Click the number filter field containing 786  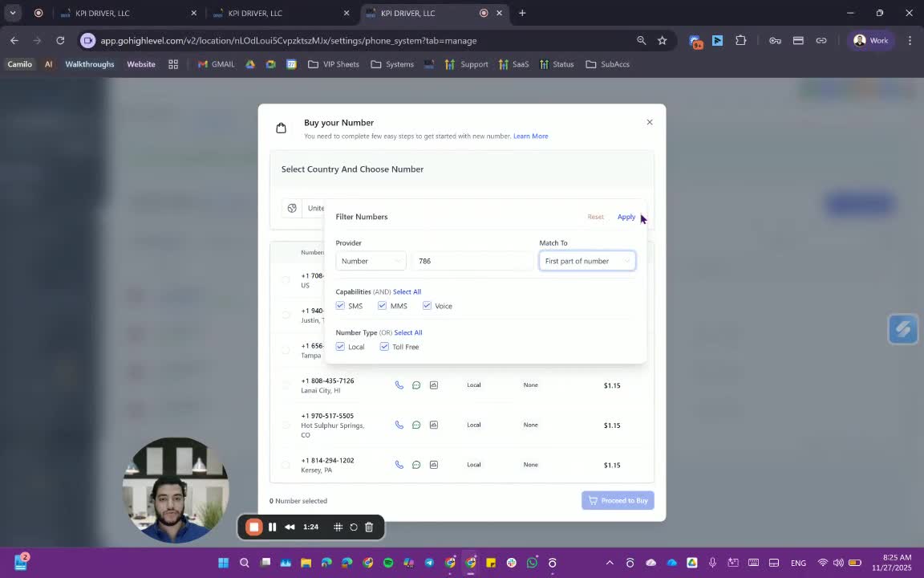tap(472, 261)
